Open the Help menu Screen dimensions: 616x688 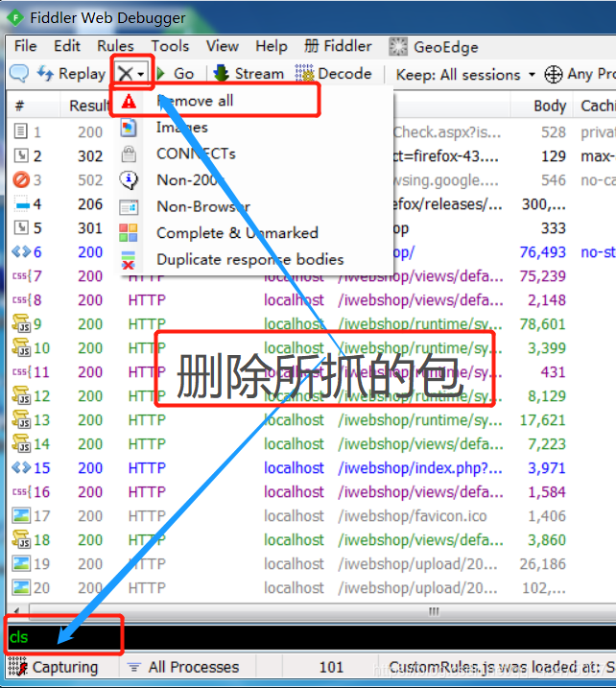[272, 46]
